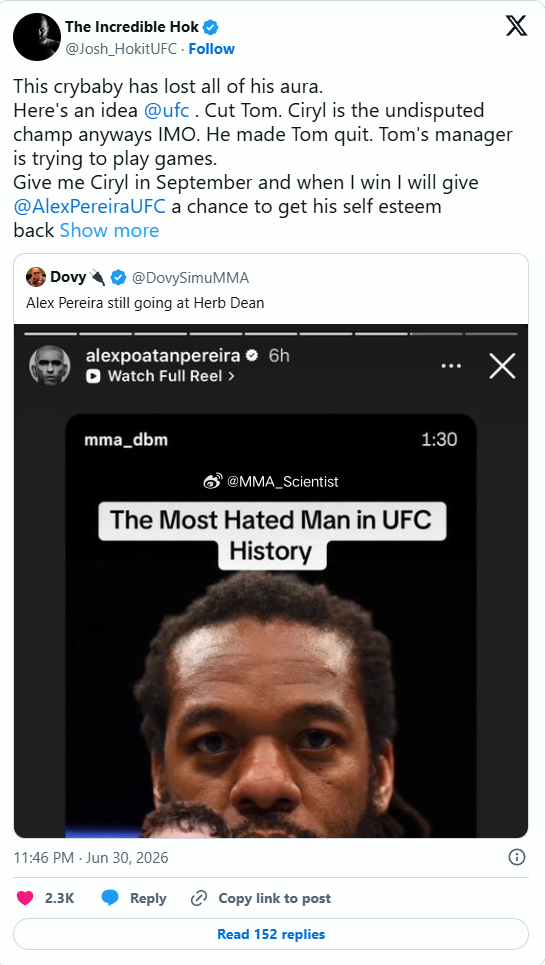
Task: Click the Read 152 replies button
Action: tap(271, 934)
